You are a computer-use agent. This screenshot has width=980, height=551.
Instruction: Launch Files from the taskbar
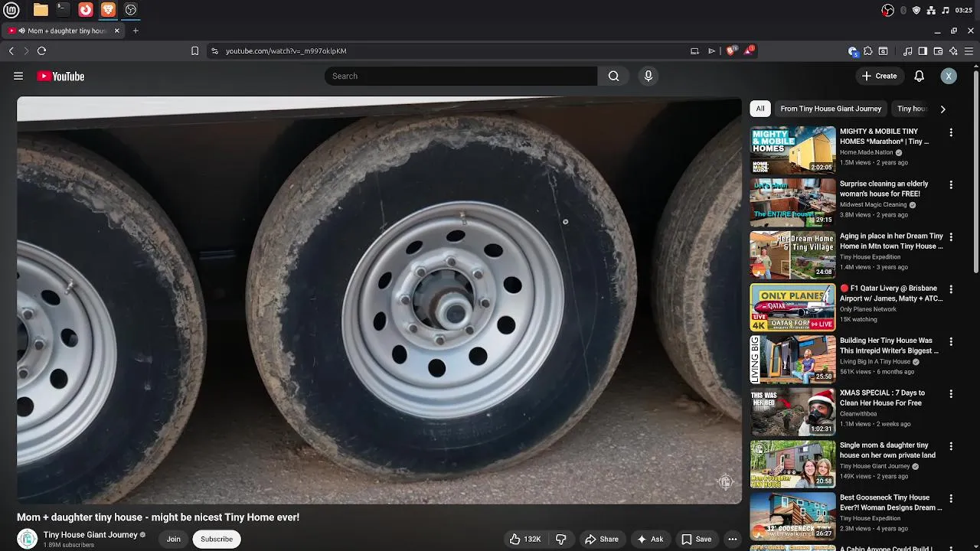tap(41, 10)
